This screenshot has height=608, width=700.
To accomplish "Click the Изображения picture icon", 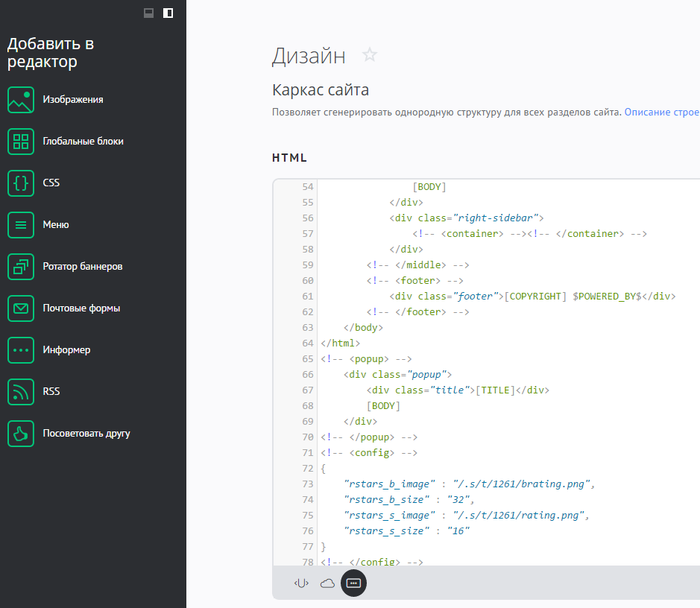I will click(21, 100).
